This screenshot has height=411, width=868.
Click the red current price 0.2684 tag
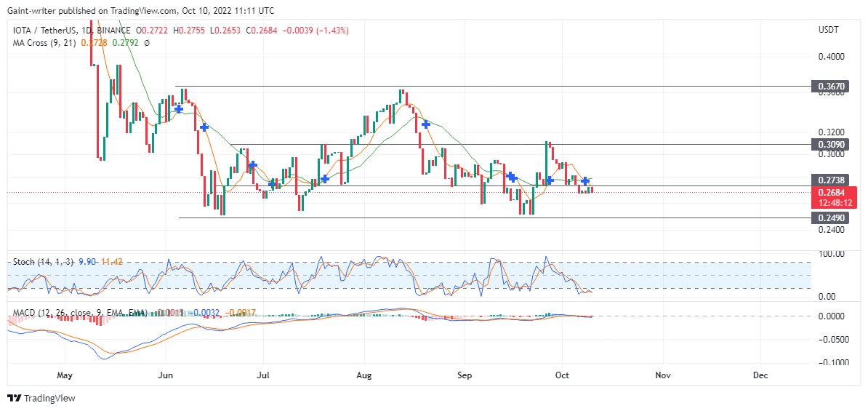(834, 198)
